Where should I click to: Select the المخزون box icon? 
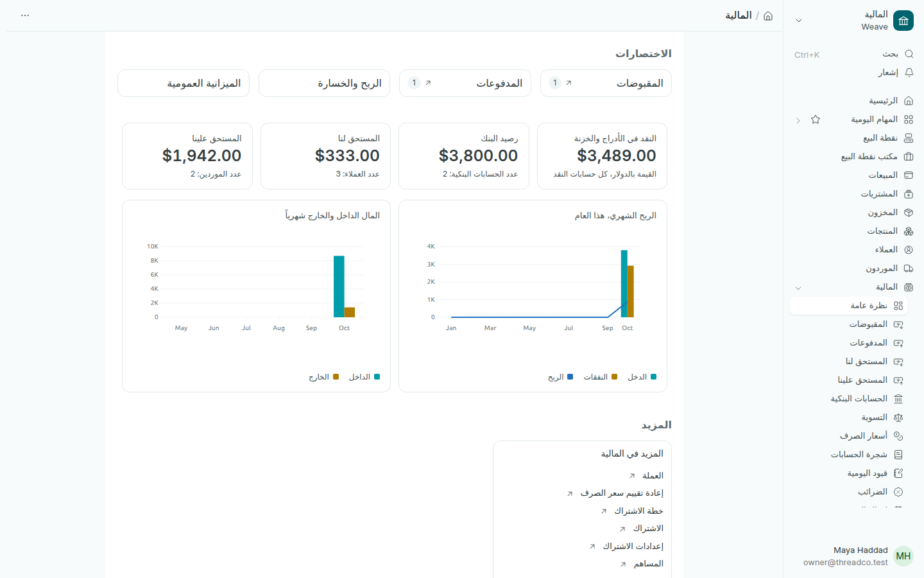tap(909, 213)
